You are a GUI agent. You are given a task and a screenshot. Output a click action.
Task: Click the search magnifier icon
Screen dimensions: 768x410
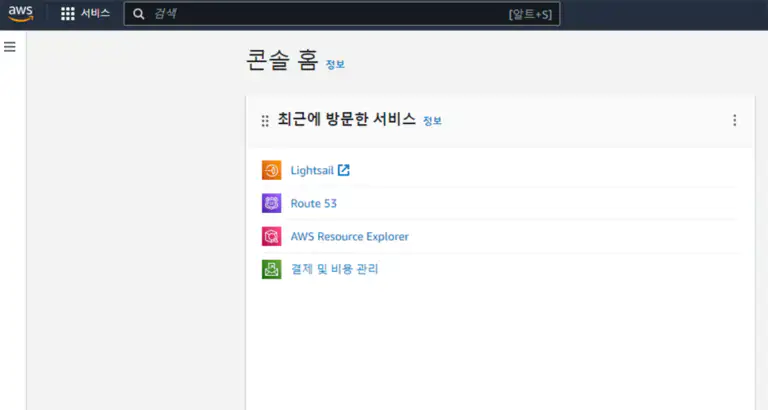(x=139, y=14)
